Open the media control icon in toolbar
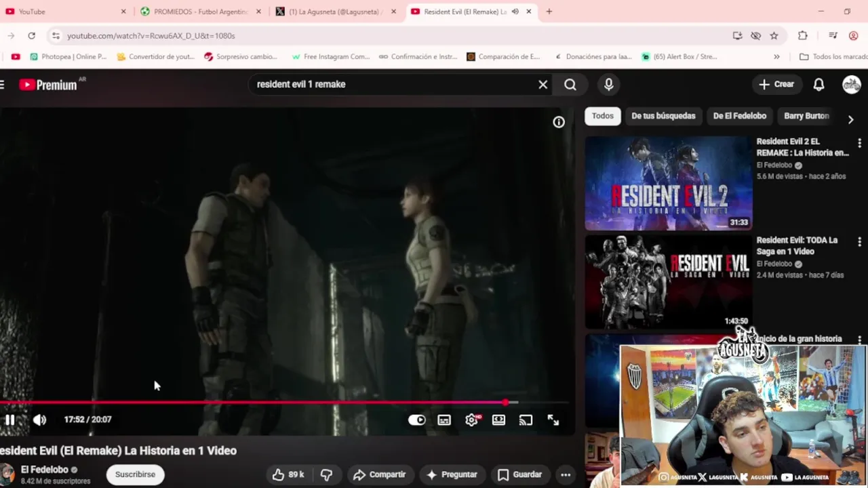This screenshot has width=868, height=488. (833, 36)
